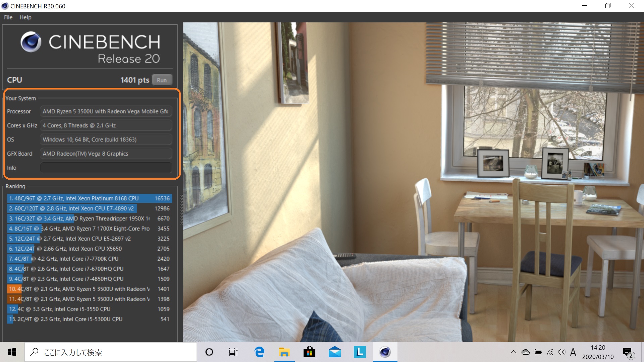
Task: Click the Cores x GHz field
Action: coord(106,125)
